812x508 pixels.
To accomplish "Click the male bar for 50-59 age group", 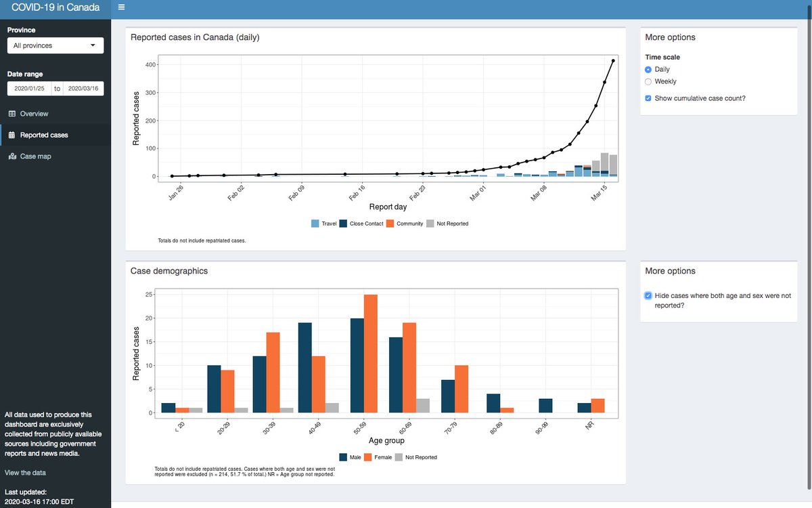I will (x=357, y=366).
